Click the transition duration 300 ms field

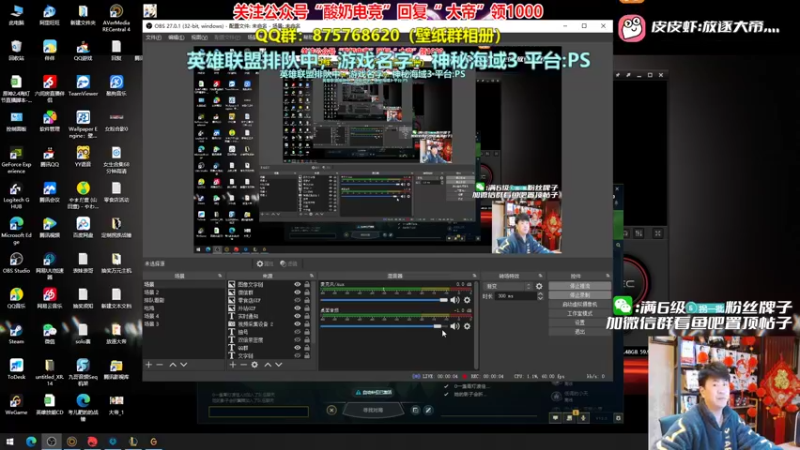tap(515, 296)
